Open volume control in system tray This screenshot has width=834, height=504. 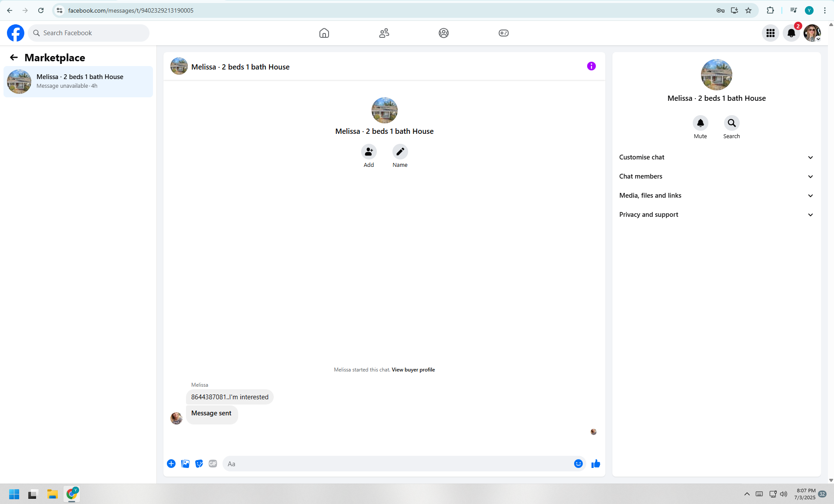point(784,494)
